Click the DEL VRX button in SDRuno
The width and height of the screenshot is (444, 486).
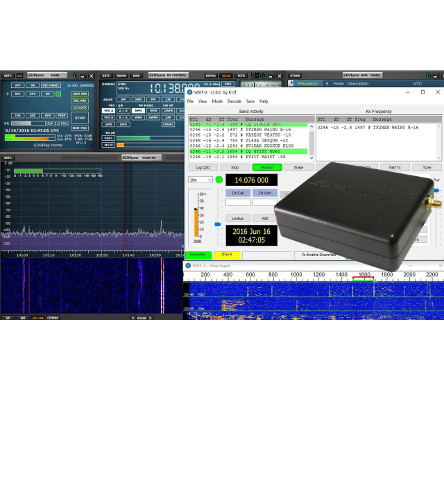click(x=80, y=101)
